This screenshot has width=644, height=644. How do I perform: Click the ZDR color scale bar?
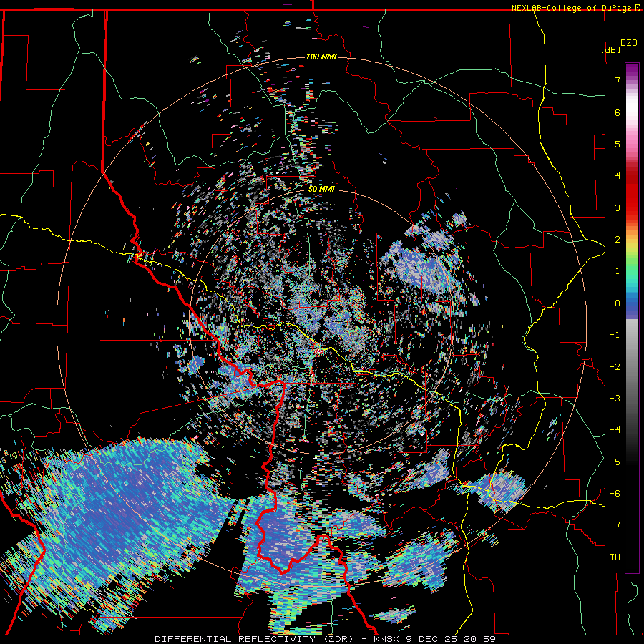pyautogui.click(x=632, y=318)
